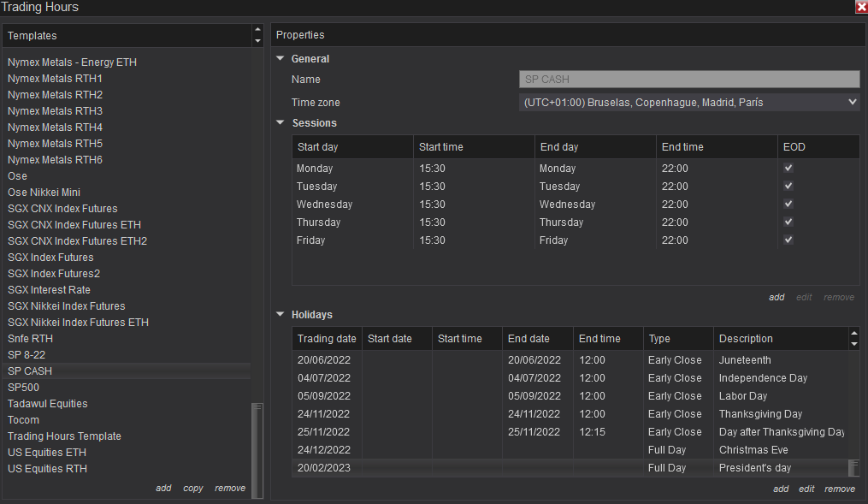Select US Equities RTH template
The height and width of the screenshot is (504, 868).
(x=47, y=469)
